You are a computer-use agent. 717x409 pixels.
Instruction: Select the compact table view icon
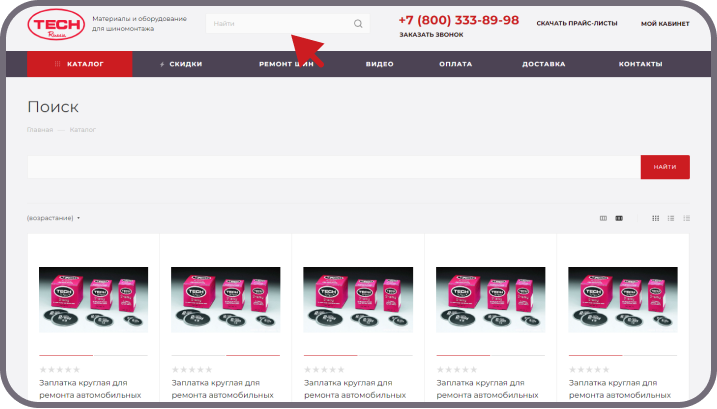(687, 218)
